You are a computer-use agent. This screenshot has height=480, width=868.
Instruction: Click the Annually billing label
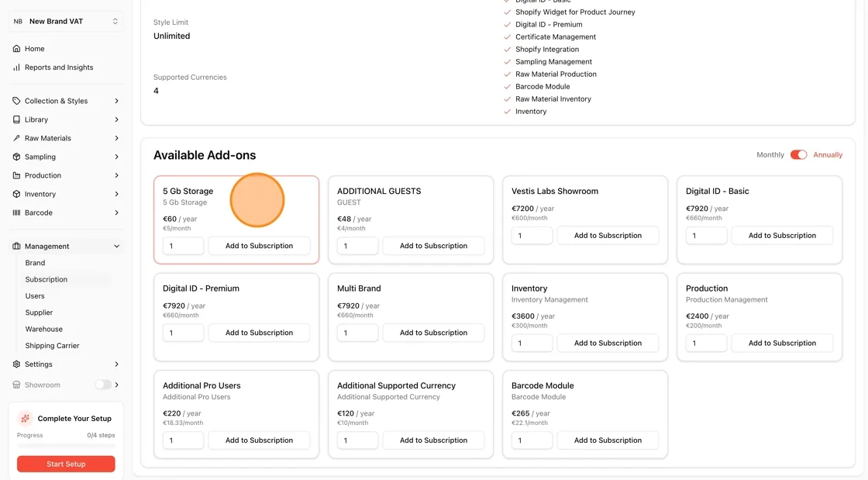click(x=828, y=155)
